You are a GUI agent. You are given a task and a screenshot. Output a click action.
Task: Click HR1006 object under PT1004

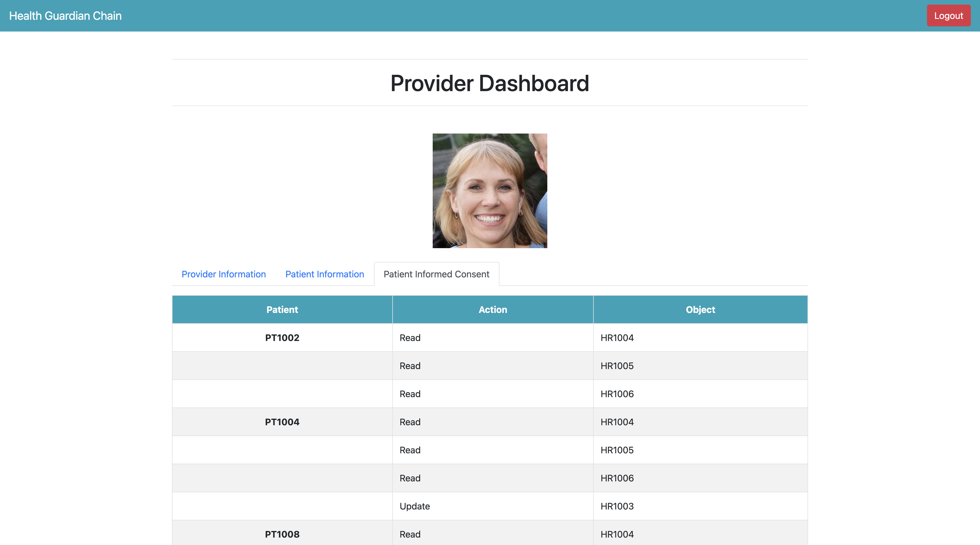tap(617, 478)
